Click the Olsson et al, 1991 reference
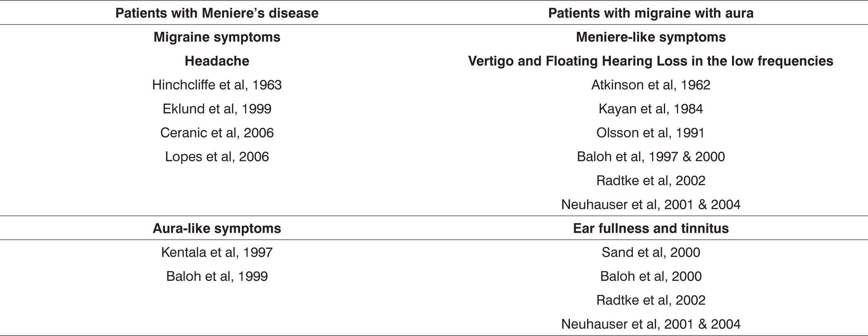Viewport: 868px width, 336px height. (x=650, y=133)
